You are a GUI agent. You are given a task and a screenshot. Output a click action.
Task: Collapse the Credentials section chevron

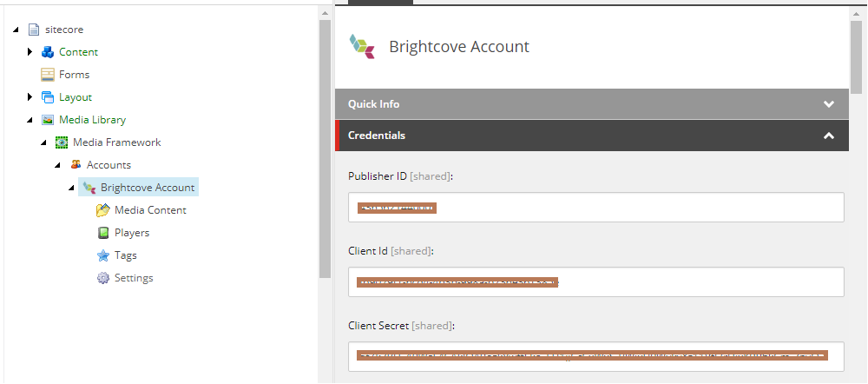(x=829, y=136)
